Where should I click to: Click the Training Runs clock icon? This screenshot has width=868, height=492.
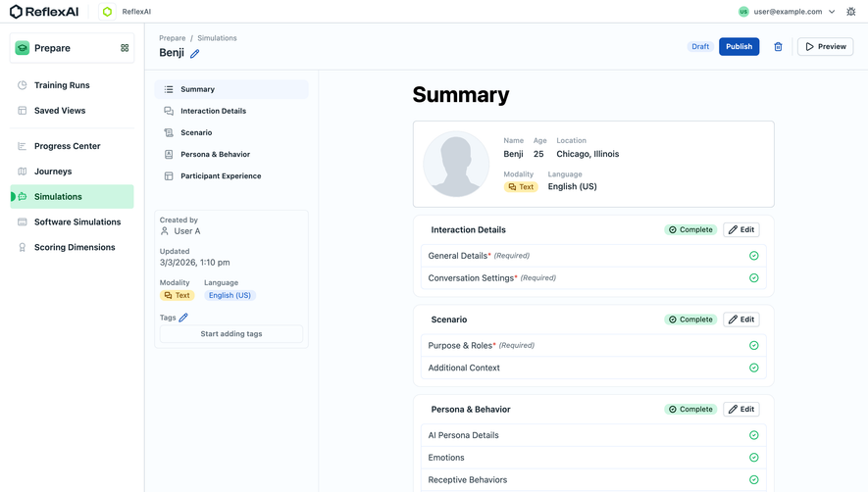tap(23, 85)
